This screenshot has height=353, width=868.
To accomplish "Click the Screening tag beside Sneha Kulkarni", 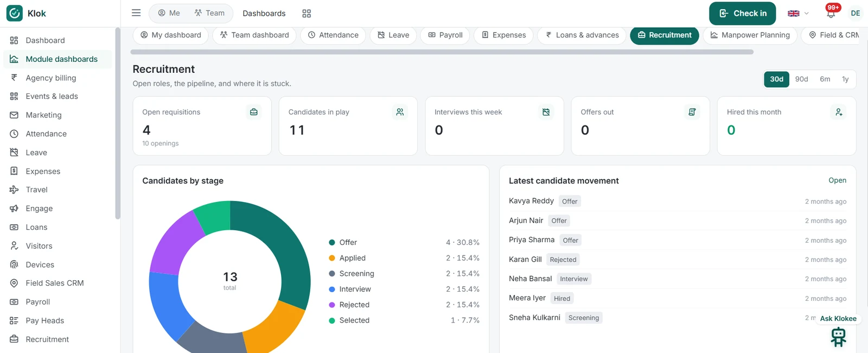I will pos(584,318).
